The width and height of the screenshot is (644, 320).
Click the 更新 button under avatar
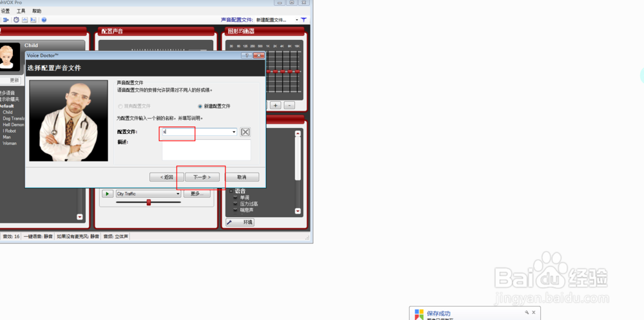tap(10, 80)
